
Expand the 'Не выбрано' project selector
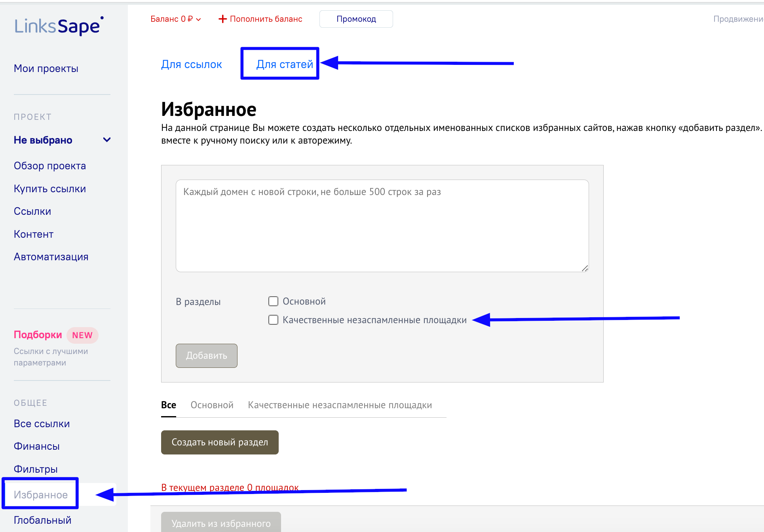click(43, 140)
